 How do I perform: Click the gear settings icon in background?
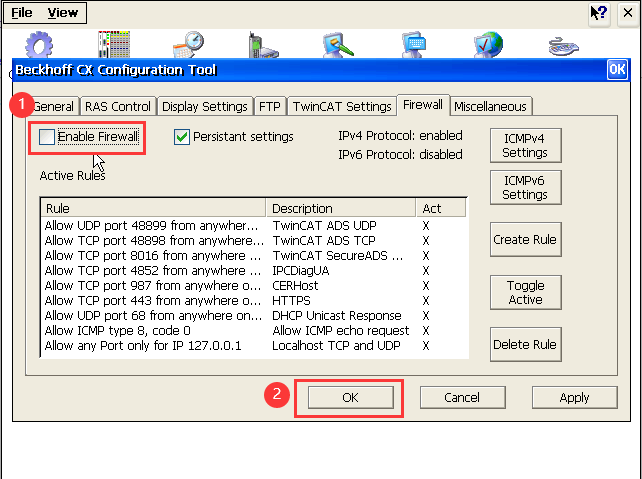click(x=39, y=45)
